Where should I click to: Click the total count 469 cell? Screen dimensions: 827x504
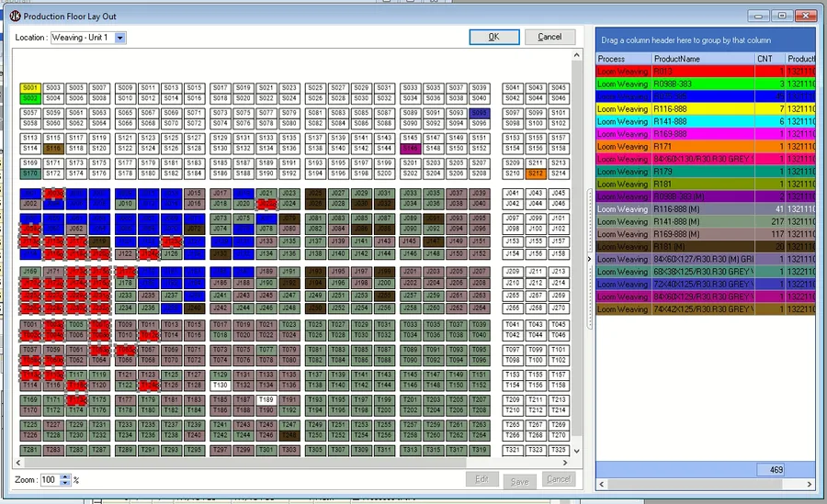(771, 470)
